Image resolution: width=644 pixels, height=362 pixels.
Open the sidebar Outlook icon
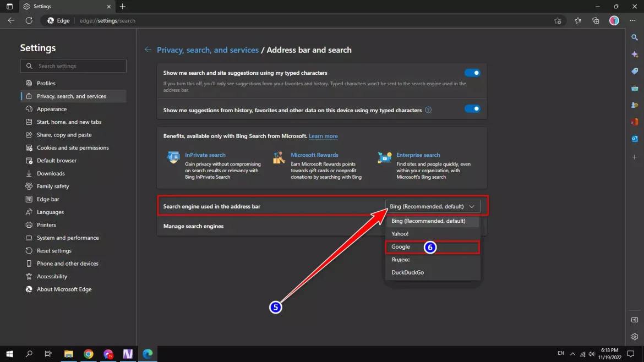[635, 139]
